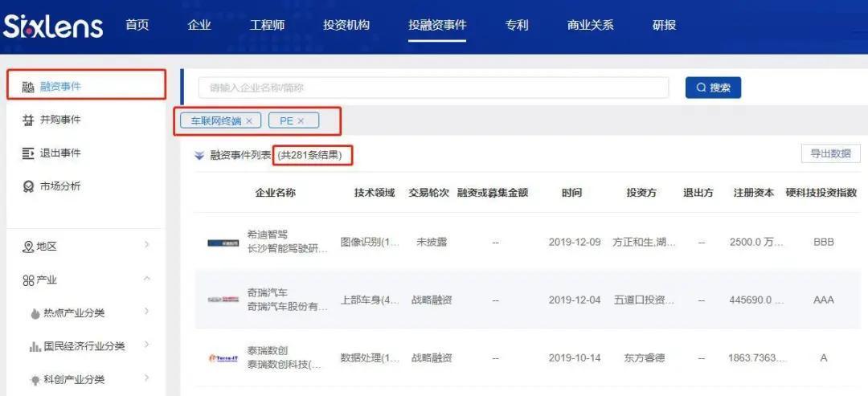Click the Sixlens logo
The height and width of the screenshot is (396, 868).
[x=53, y=27]
